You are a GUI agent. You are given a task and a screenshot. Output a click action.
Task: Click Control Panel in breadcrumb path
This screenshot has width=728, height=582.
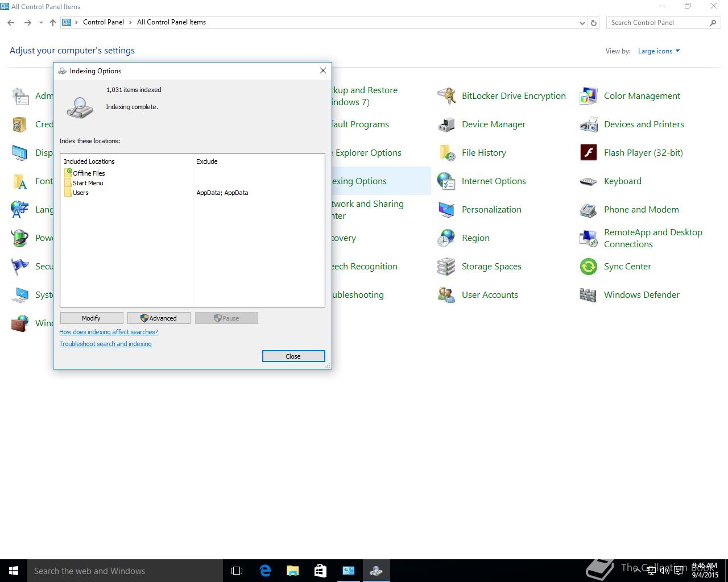(x=103, y=22)
